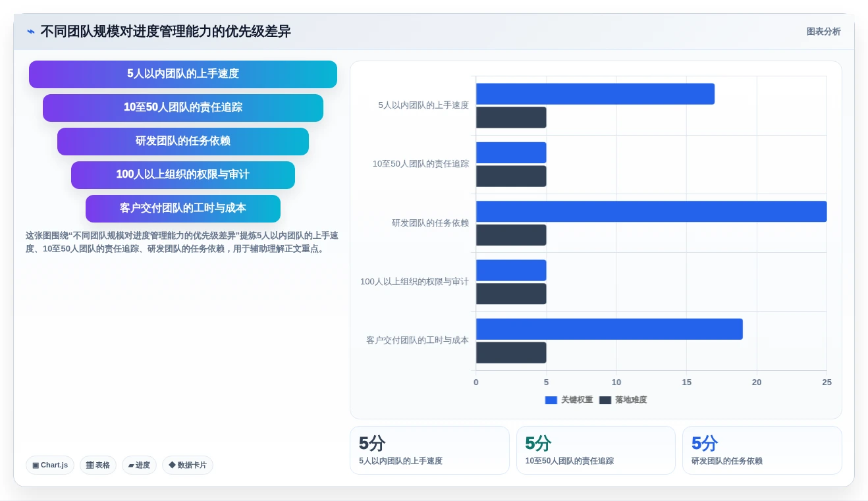Click the x-axis tick label 0

click(x=476, y=382)
